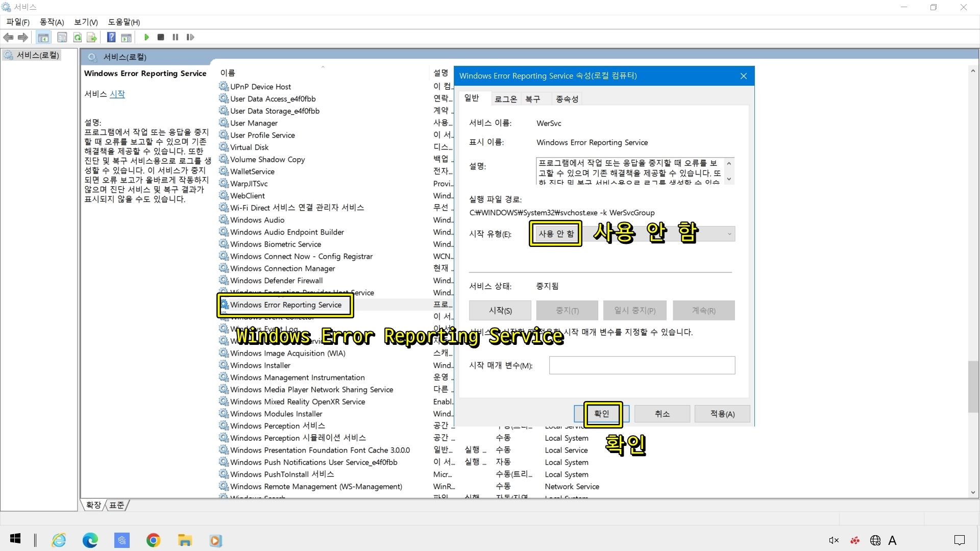980x551 pixels.
Task: Click the list scrollbar up arrow
Action: click(x=973, y=71)
